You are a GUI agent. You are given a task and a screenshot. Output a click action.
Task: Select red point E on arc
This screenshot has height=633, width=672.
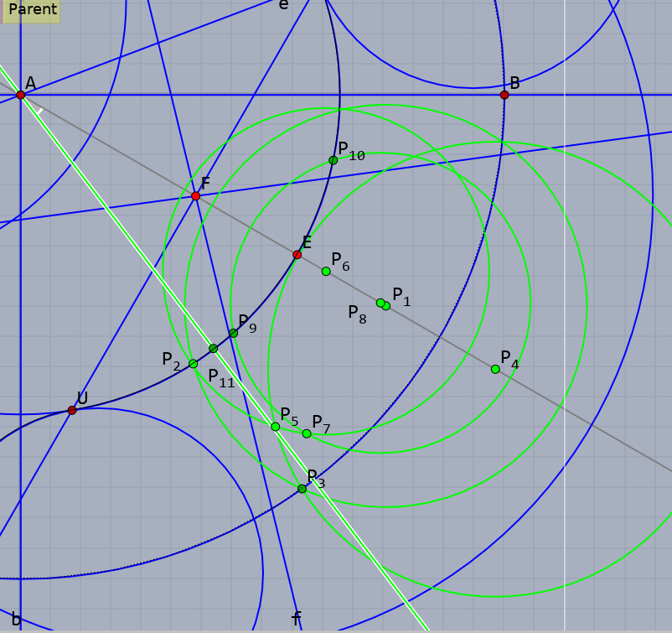pyautogui.click(x=297, y=255)
